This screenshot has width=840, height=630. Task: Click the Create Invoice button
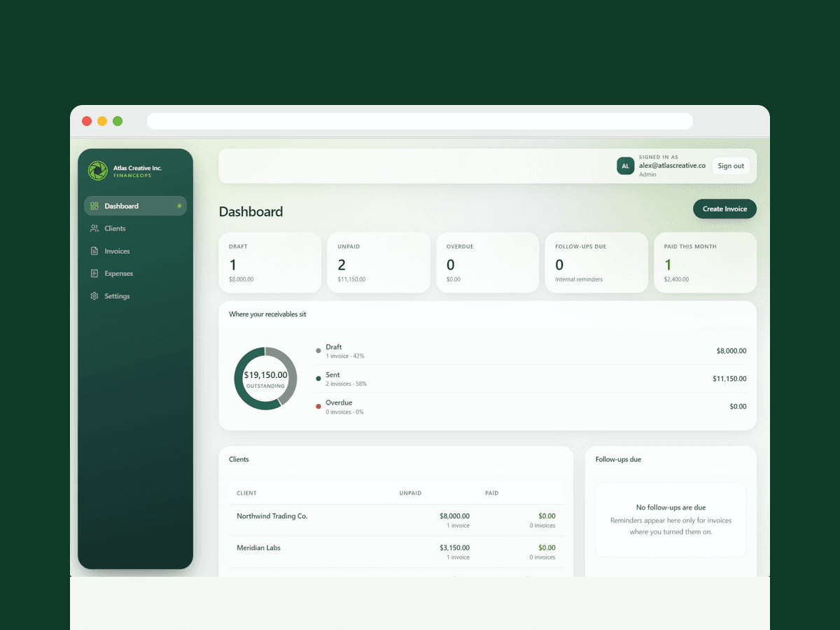[724, 209]
